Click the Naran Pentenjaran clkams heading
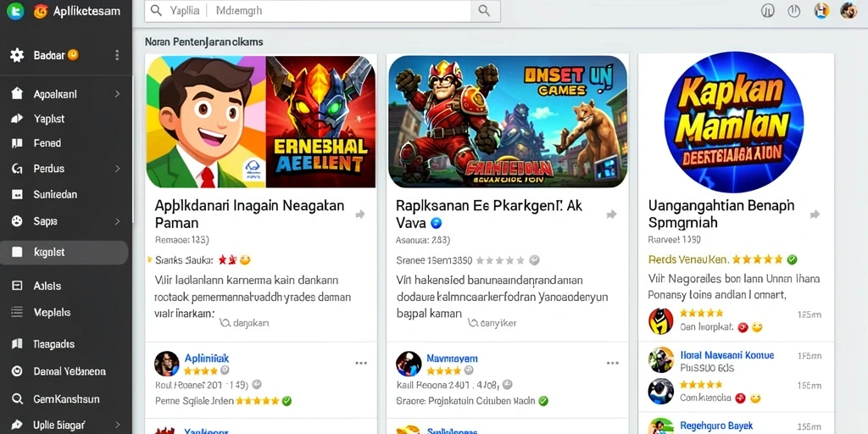Screen dimensions: 868x434 (x=203, y=42)
